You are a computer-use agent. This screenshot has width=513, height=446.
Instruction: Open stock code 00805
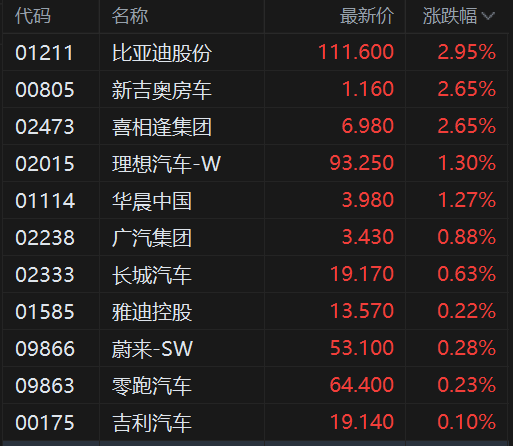(45, 89)
